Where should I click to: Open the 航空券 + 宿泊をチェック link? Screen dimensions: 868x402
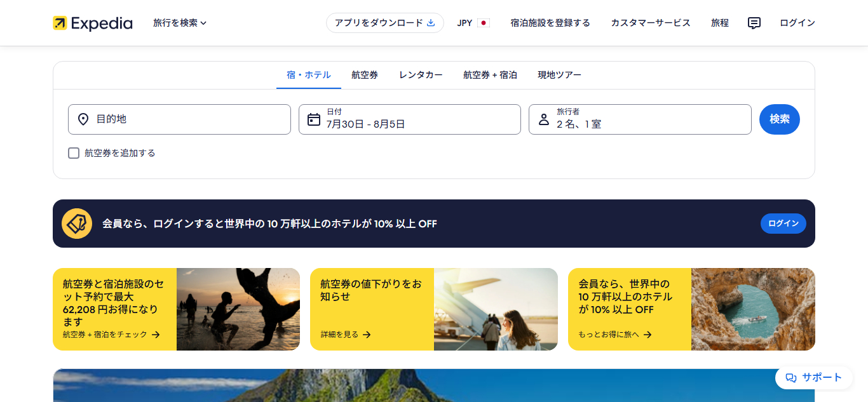(111, 335)
